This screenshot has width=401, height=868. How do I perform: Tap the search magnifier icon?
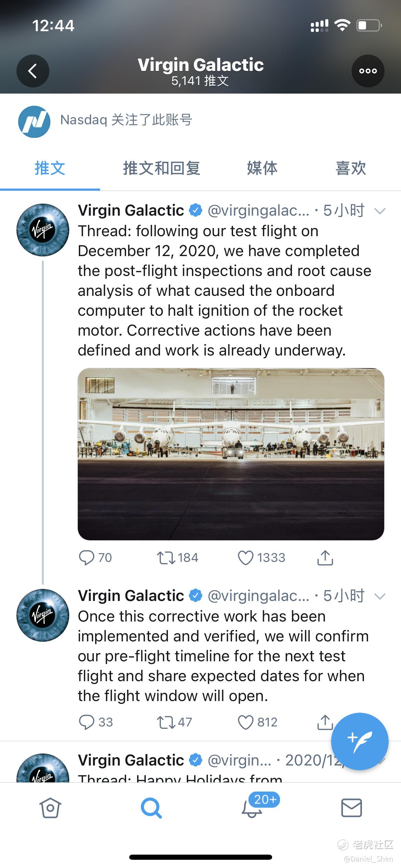point(151,808)
